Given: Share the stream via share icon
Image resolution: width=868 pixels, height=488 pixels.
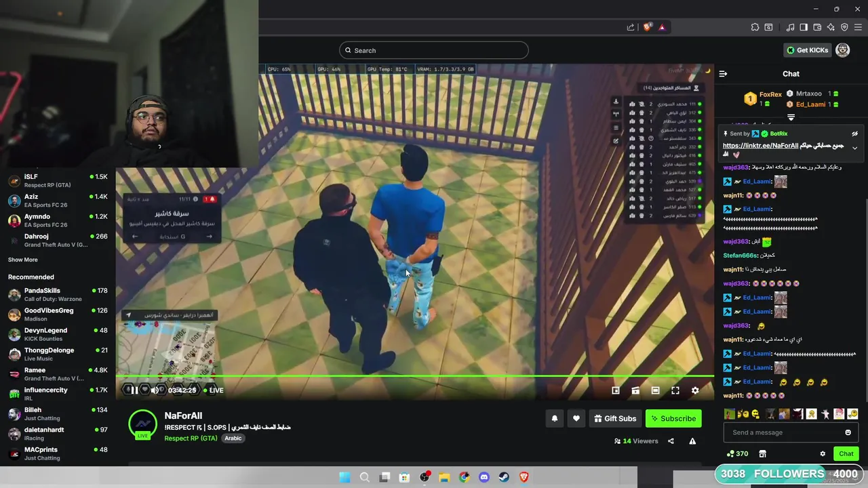Looking at the screenshot, I should 671,441.
